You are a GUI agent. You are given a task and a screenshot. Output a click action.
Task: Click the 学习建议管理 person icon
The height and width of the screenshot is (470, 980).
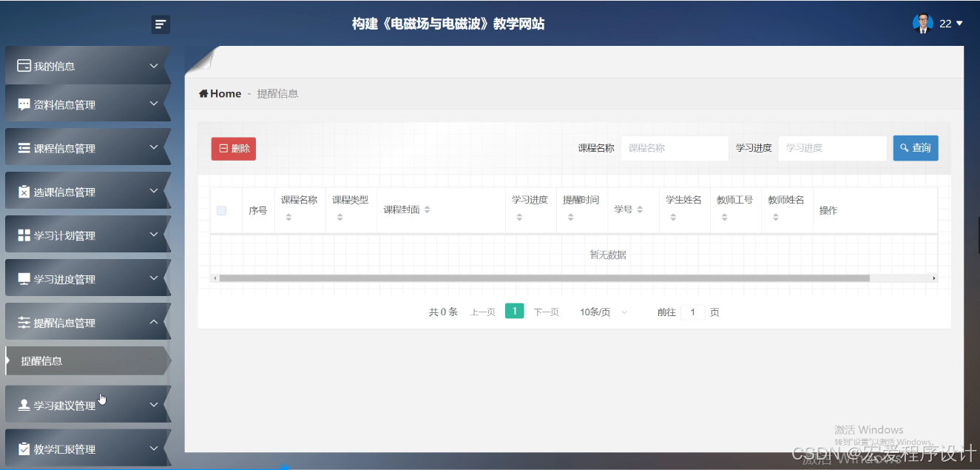click(x=24, y=405)
